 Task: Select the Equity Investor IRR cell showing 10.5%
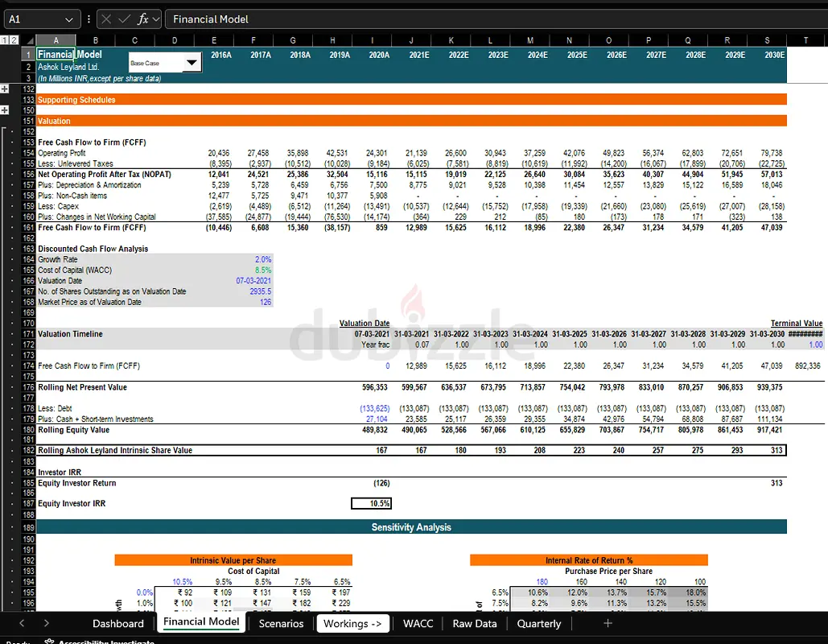tap(372, 503)
